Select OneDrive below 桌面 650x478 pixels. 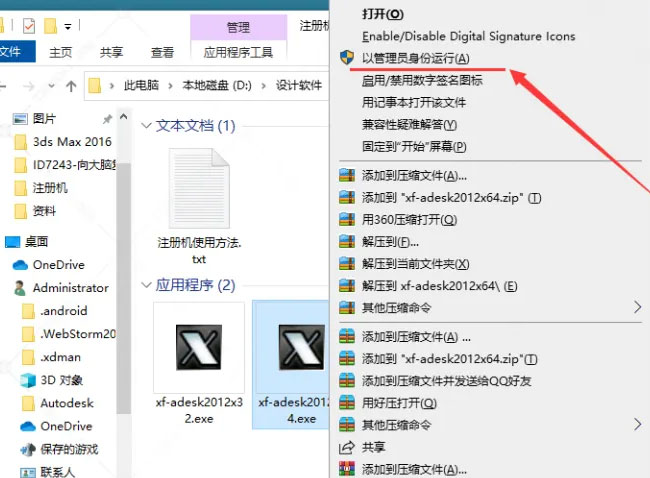[x=58, y=264]
